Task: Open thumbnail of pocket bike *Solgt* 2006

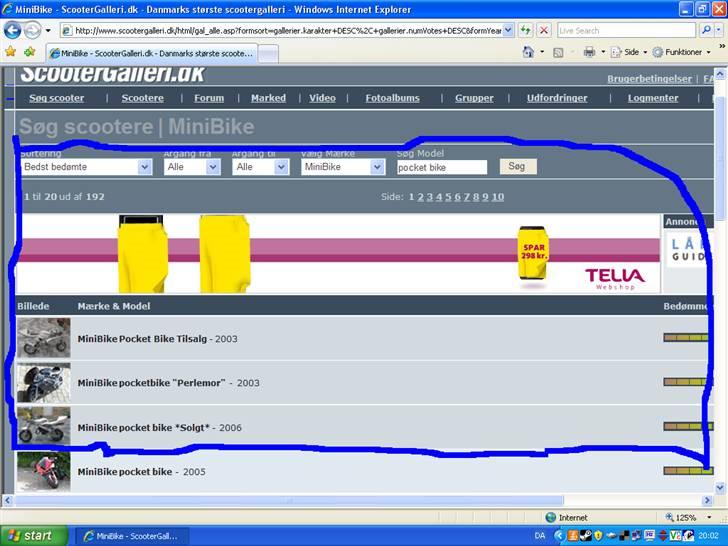Action: click(x=44, y=427)
